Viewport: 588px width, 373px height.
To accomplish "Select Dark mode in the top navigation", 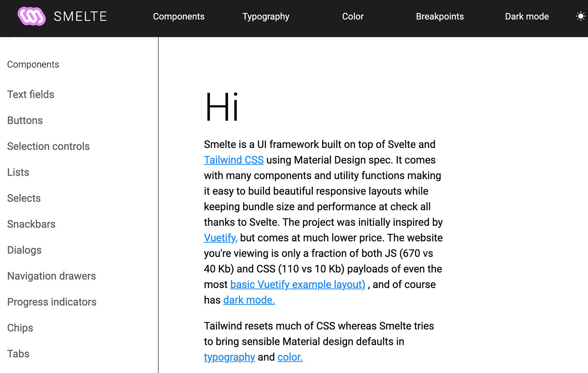I will [x=527, y=16].
